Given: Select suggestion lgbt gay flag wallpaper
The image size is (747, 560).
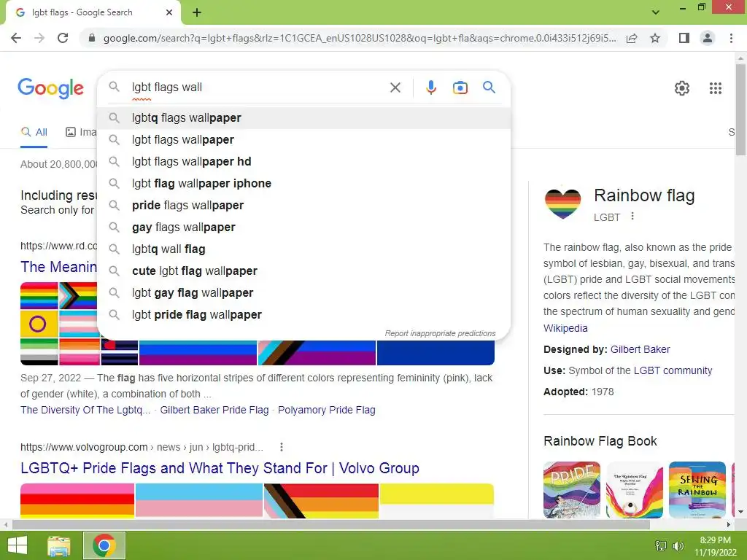Looking at the screenshot, I should pos(304,293).
